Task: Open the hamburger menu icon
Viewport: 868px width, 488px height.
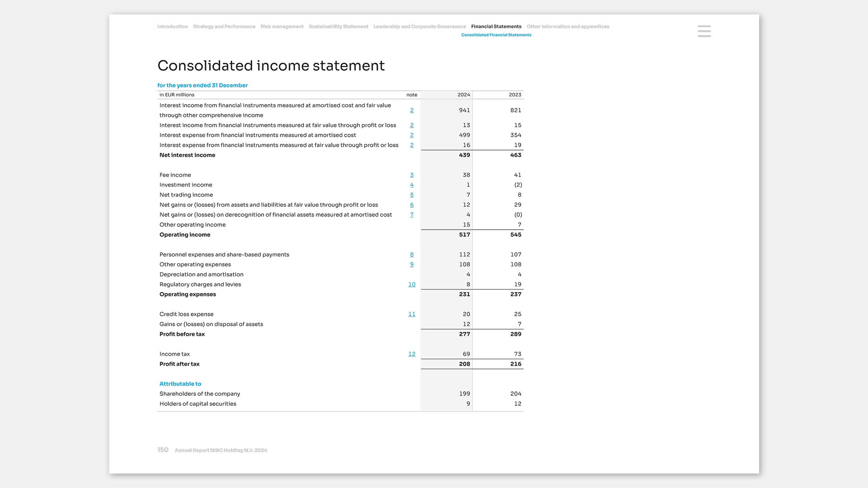Action: pos(704,31)
